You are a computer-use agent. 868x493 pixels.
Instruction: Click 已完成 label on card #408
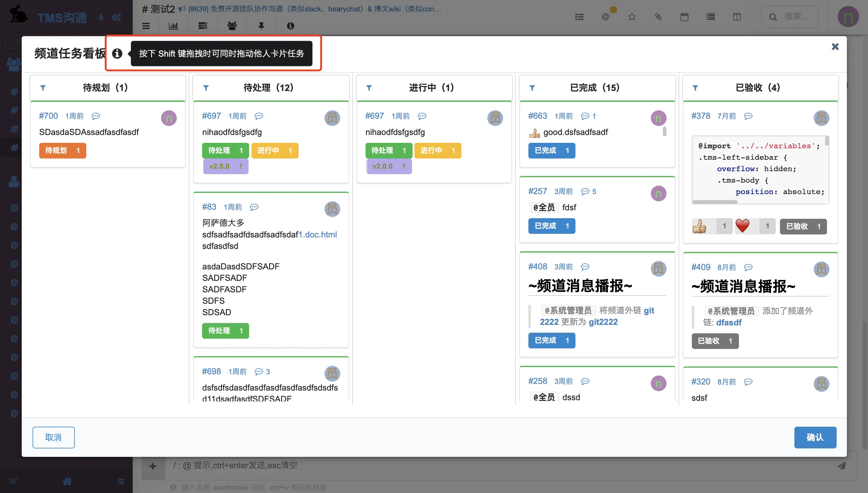click(x=552, y=340)
